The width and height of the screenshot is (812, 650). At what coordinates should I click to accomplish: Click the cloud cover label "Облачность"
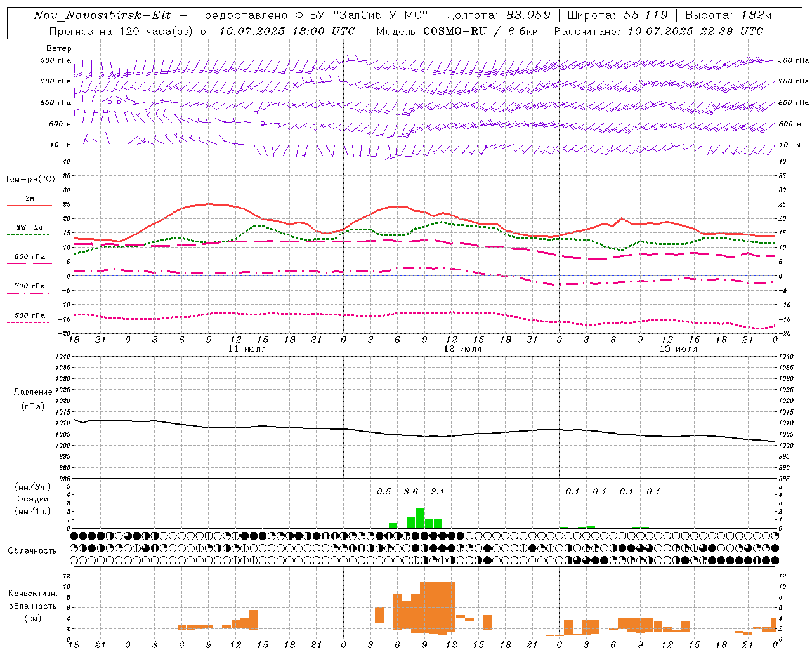click(x=32, y=550)
